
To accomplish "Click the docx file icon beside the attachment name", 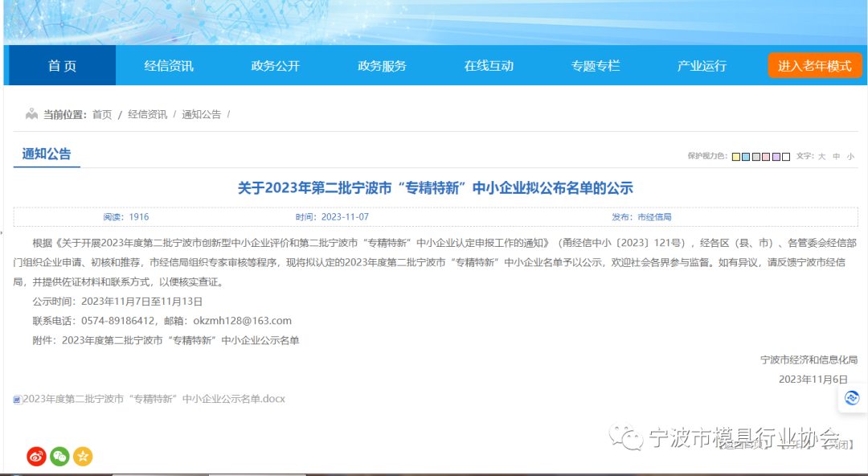I will (x=18, y=399).
